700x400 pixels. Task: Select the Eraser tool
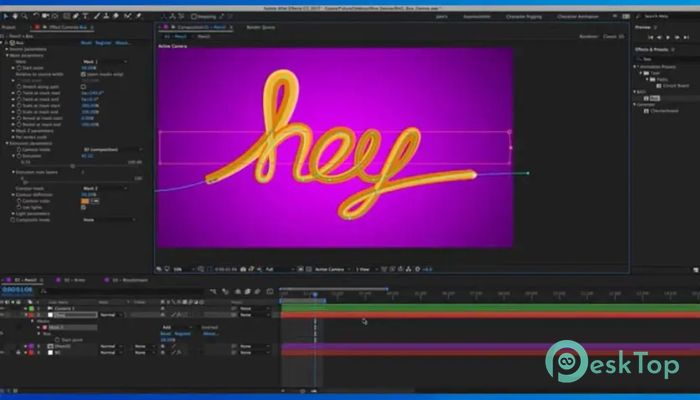click(x=115, y=17)
